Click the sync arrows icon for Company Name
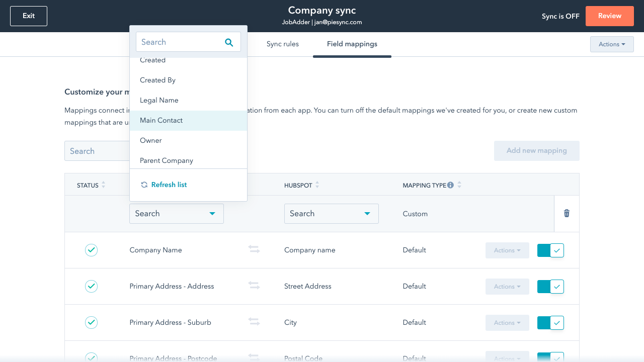Image resolution: width=644 pixels, height=362 pixels. [254, 250]
